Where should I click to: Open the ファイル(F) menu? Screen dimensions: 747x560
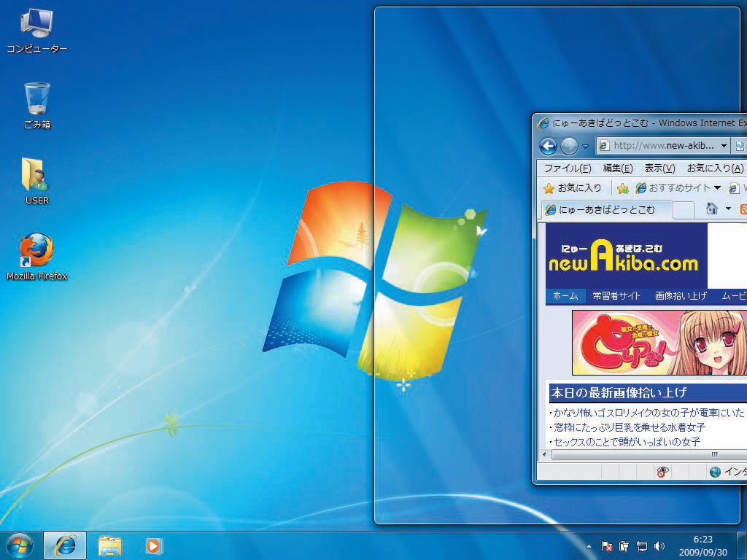(568, 168)
